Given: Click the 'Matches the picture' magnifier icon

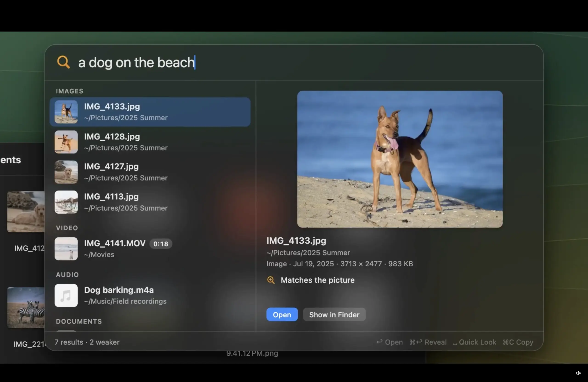Looking at the screenshot, I should 271,280.
